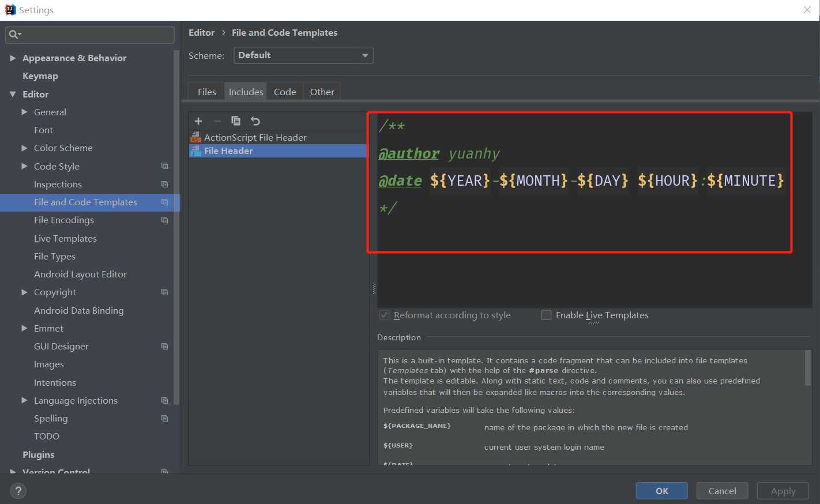Expand the Emmet node arrow
The height and width of the screenshot is (504, 820).
coord(24,328)
